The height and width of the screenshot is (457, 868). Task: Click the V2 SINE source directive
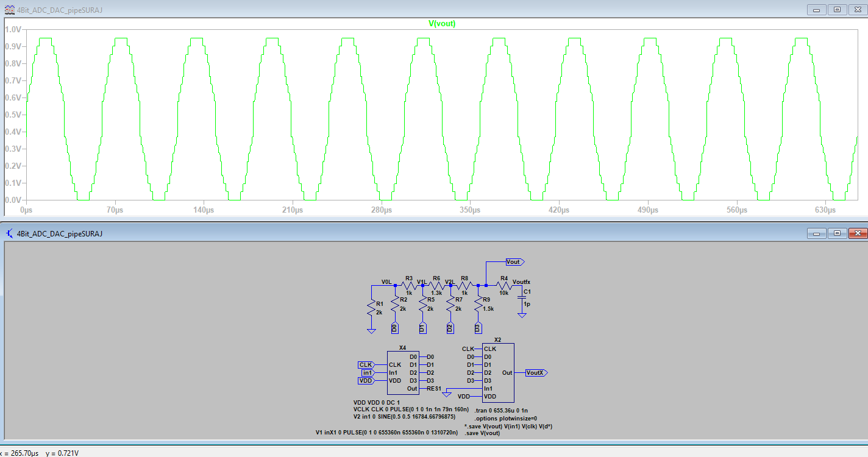[404, 417]
